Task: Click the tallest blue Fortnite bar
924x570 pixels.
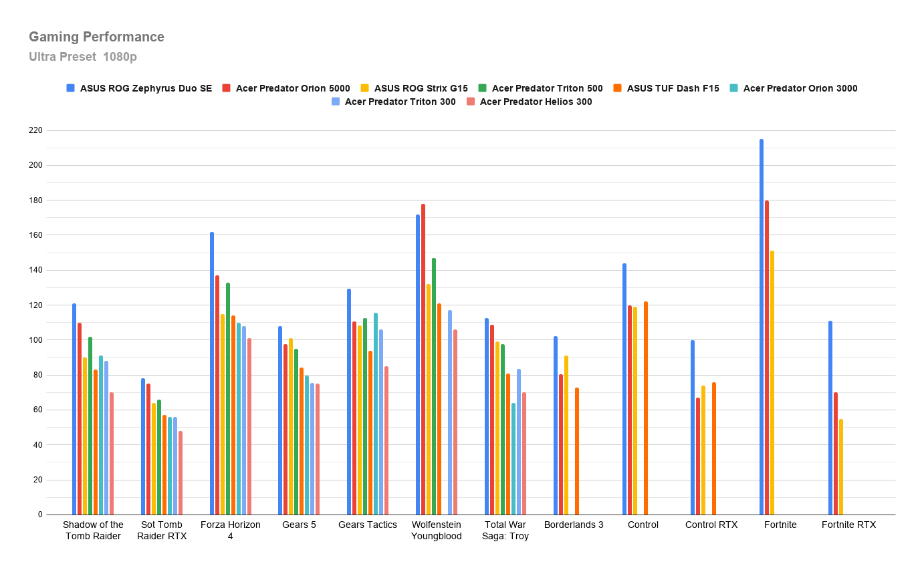Action: tap(762, 327)
